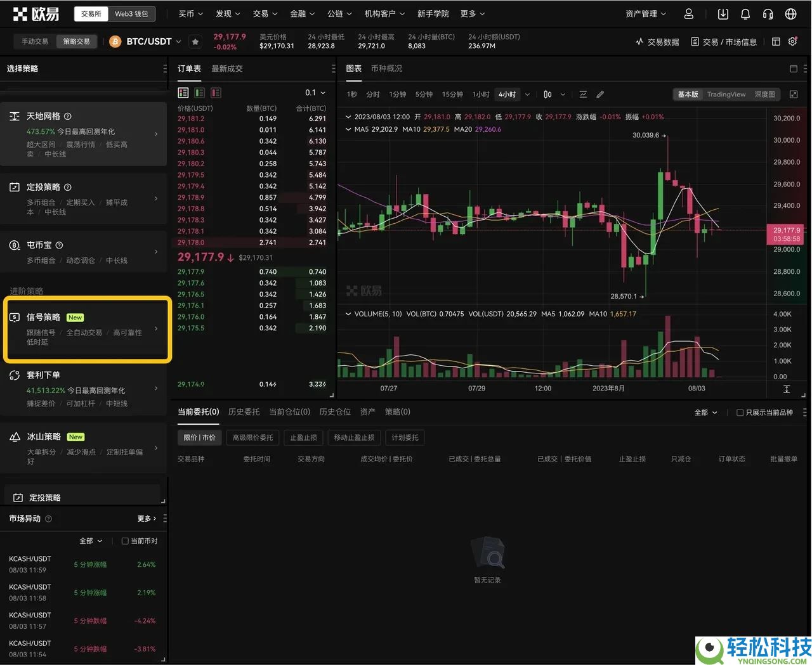
Task: Open the trading settings gear
Action: tap(792, 42)
